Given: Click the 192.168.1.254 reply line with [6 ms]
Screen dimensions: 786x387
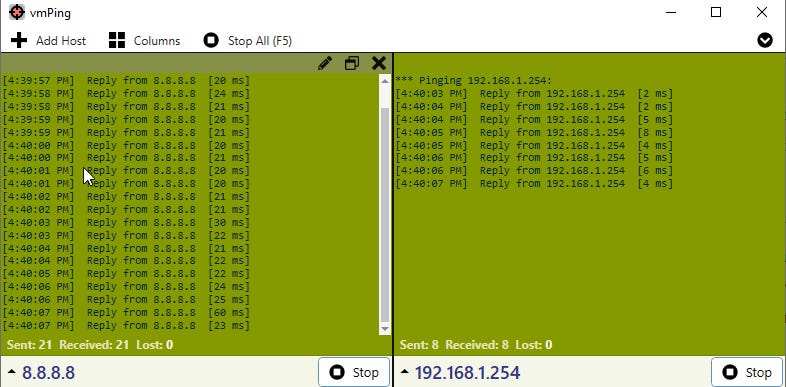Looking at the screenshot, I should pos(534,171).
